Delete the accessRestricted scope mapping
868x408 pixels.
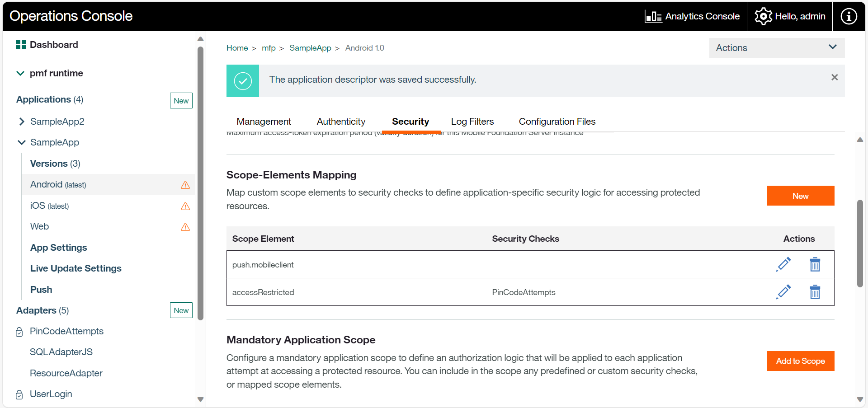[x=815, y=292]
